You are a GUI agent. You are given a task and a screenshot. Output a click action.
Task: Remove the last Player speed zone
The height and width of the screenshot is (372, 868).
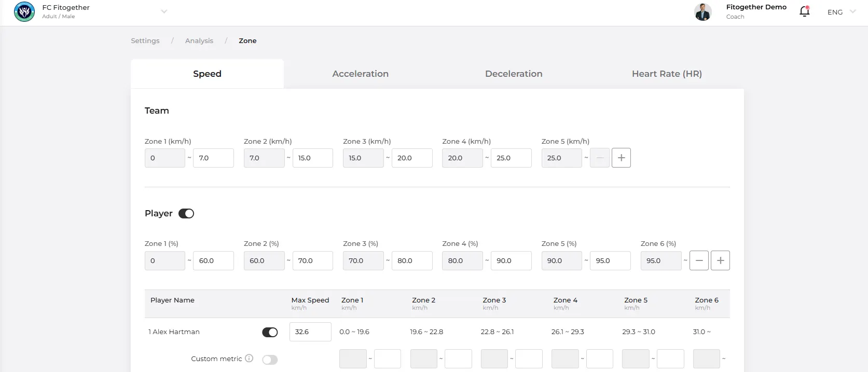tap(699, 260)
